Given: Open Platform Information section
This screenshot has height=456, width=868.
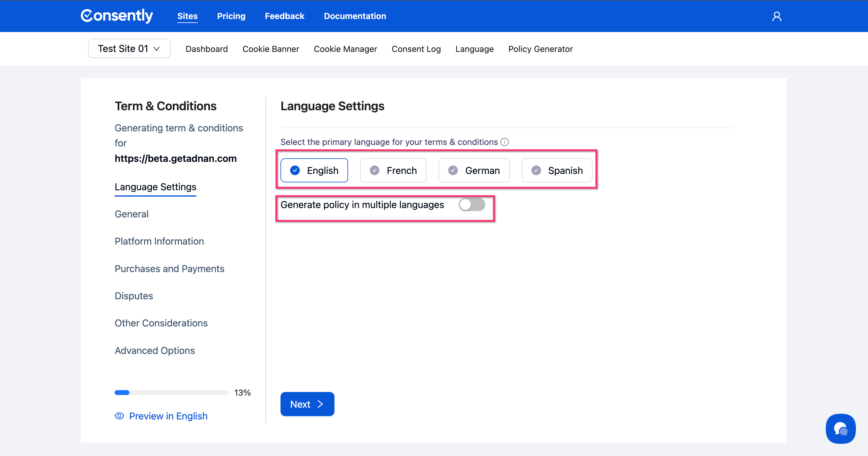Looking at the screenshot, I should pos(159,241).
